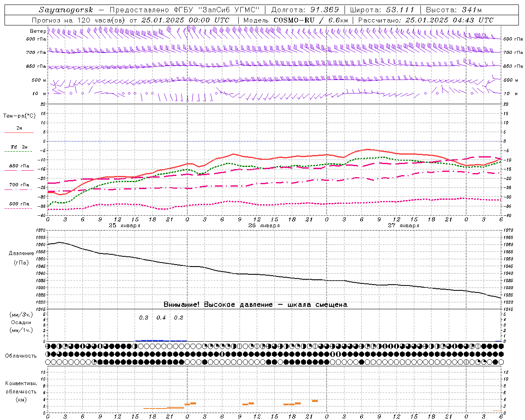Click the Широта: 53.111 value

pos(382,10)
